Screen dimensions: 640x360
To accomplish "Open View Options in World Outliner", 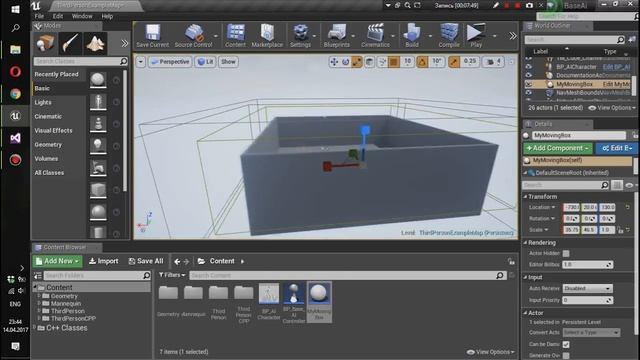I will [x=612, y=108].
